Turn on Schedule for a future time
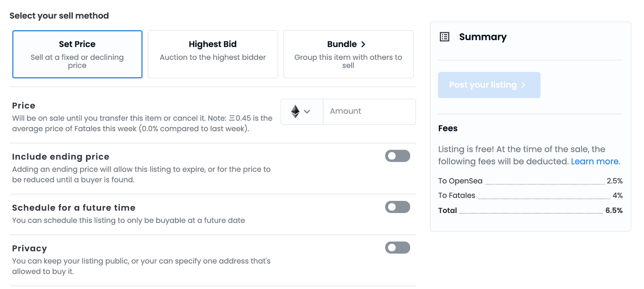 pyautogui.click(x=397, y=207)
